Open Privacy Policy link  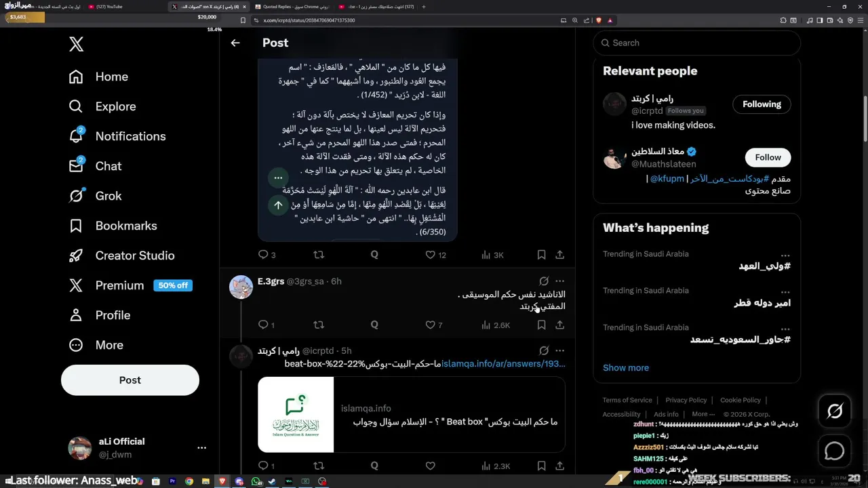[x=686, y=400]
